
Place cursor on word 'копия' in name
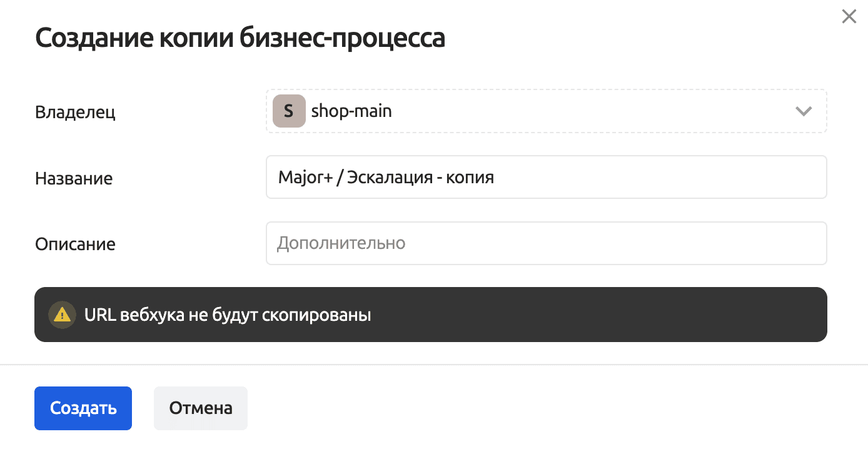[470, 178]
